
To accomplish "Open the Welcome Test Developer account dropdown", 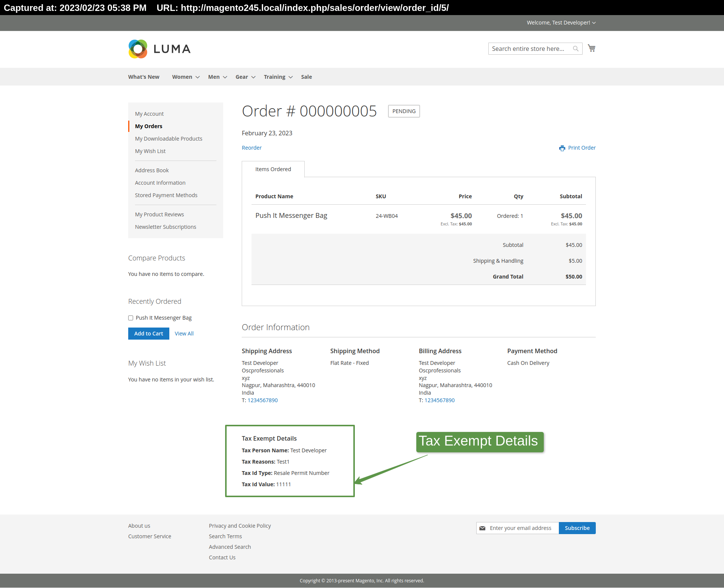I will (x=561, y=23).
